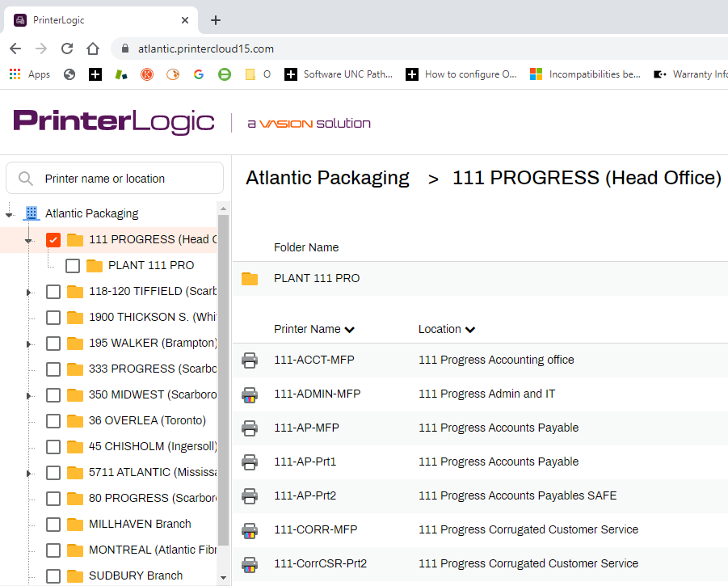
Task: Enable the 36 OVERLEA (Toronto) checkbox
Action: [53, 420]
